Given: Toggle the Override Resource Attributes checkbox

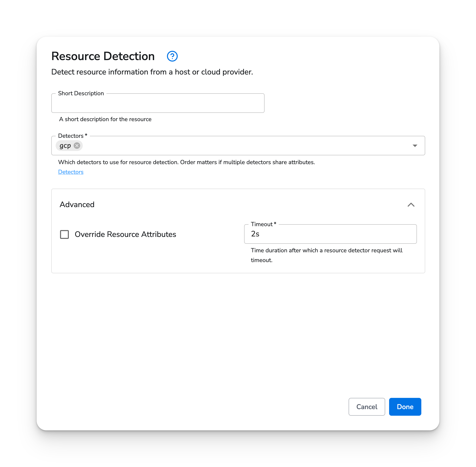Looking at the screenshot, I should 64,234.
